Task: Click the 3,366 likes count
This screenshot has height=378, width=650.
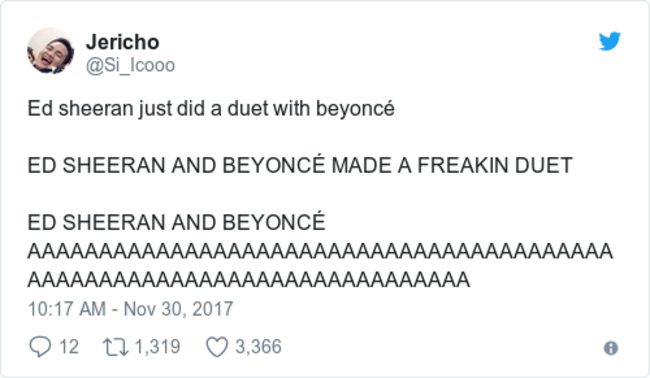Action: pyautogui.click(x=258, y=346)
